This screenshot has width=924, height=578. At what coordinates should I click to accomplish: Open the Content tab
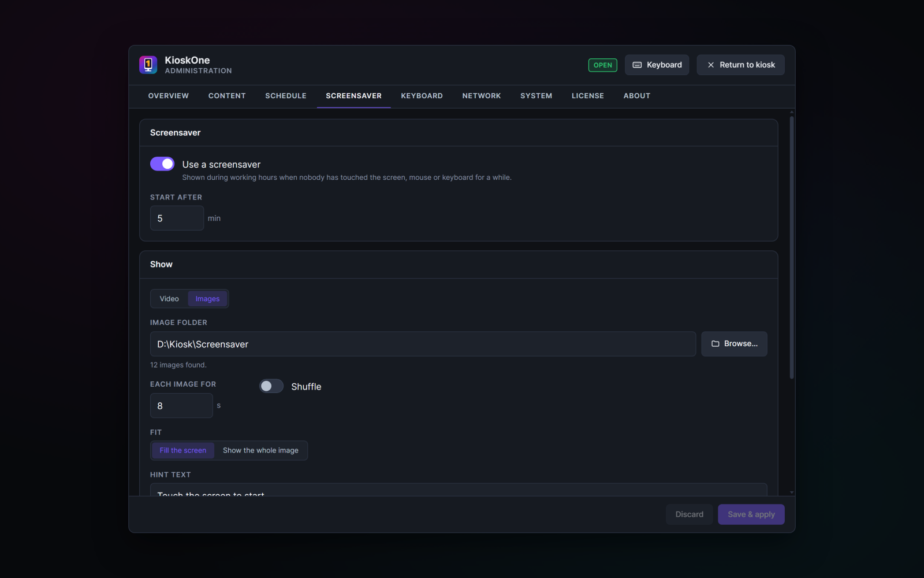227,96
